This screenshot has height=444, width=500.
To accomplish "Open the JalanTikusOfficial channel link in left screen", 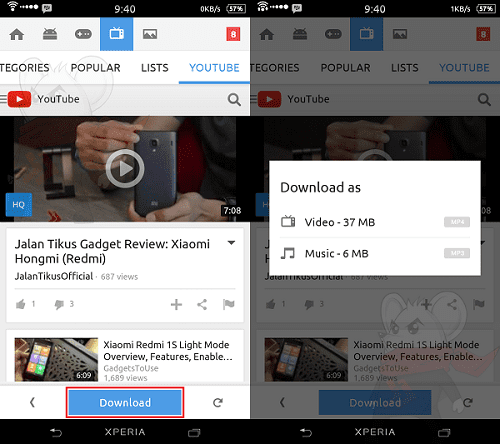I will tap(54, 276).
